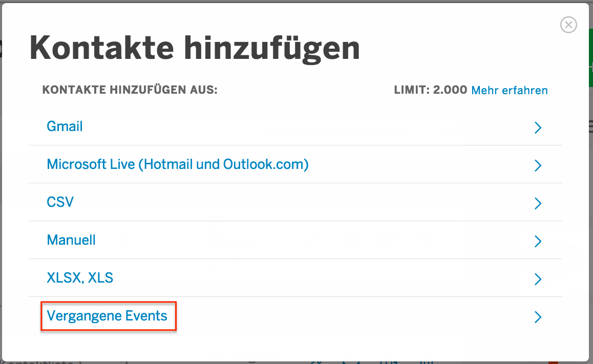Click the Kontakte hinzufügen heading
593x364 pixels.
pyautogui.click(x=195, y=49)
